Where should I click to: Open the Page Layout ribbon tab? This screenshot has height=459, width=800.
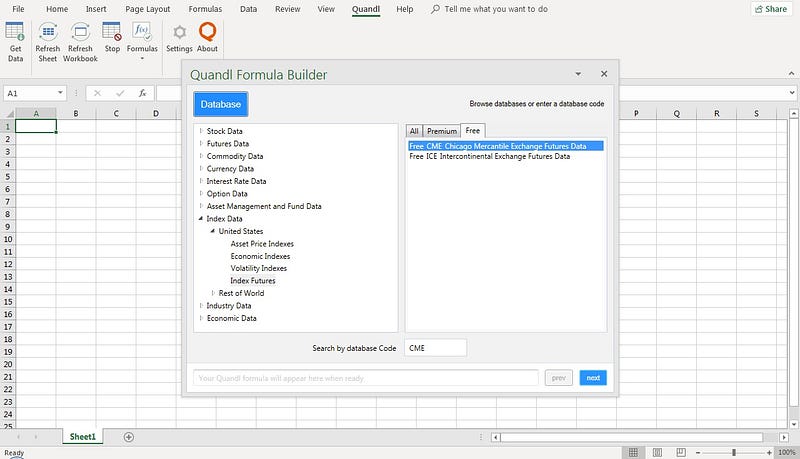pyautogui.click(x=148, y=9)
